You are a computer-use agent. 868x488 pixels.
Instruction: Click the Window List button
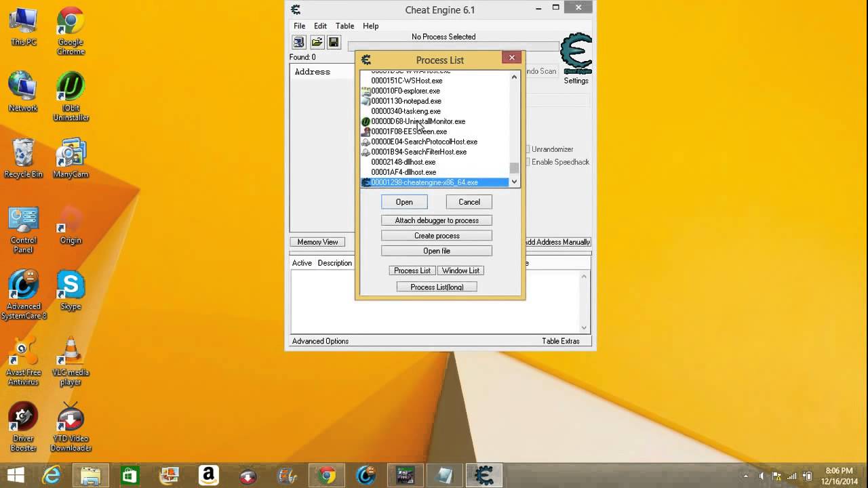pyautogui.click(x=460, y=270)
